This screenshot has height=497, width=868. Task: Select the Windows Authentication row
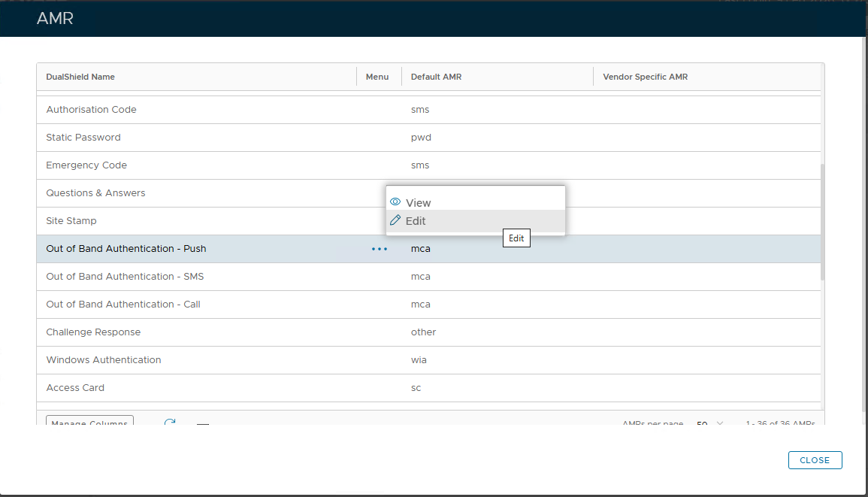(x=104, y=360)
